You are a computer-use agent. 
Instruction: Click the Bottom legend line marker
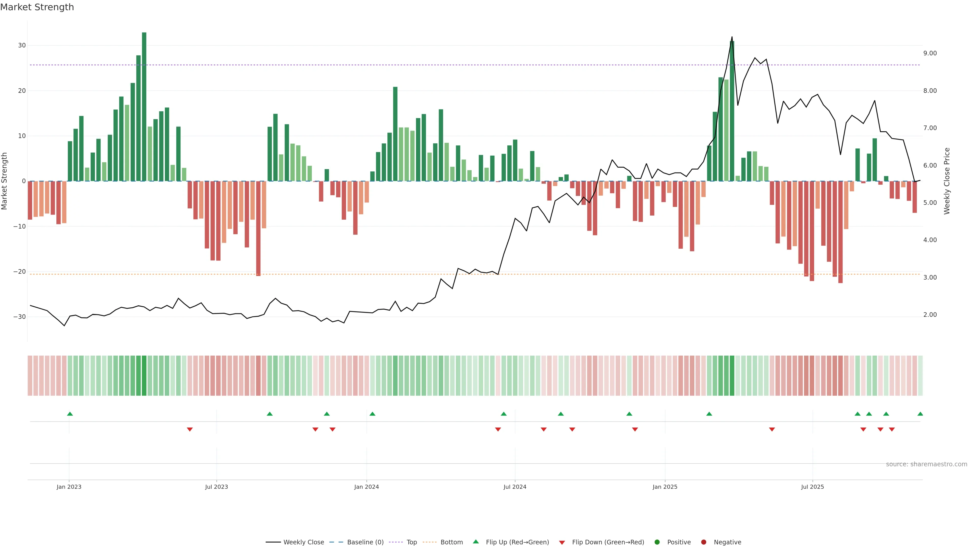430,542
